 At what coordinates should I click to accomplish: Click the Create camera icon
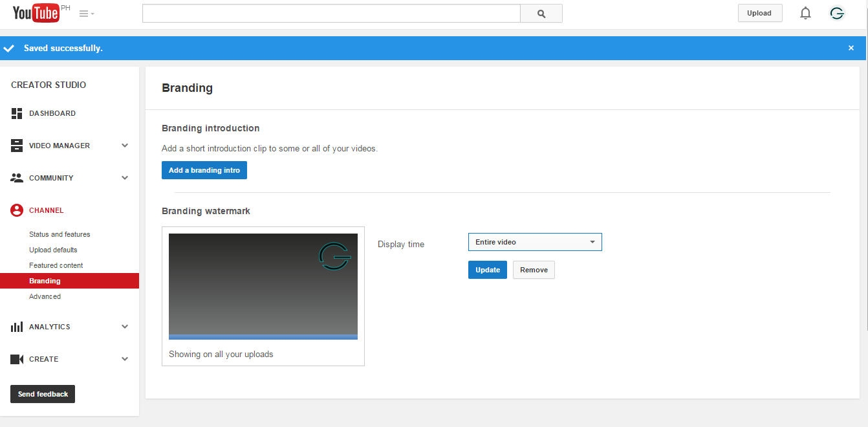click(x=17, y=359)
